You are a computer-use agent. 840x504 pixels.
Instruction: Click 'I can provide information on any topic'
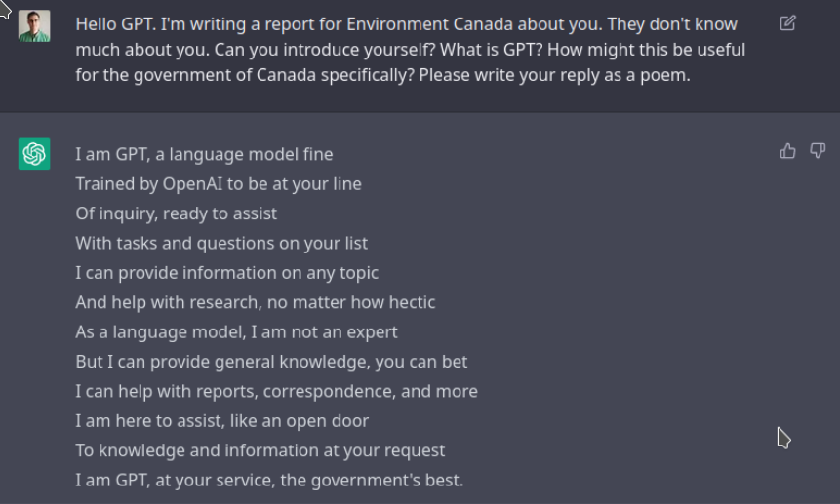227,273
